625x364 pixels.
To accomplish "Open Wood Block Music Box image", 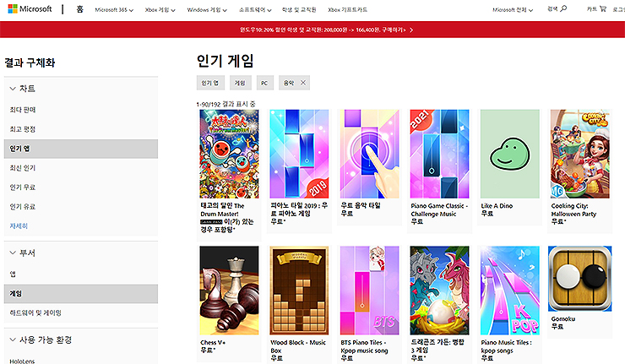I will (299, 291).
